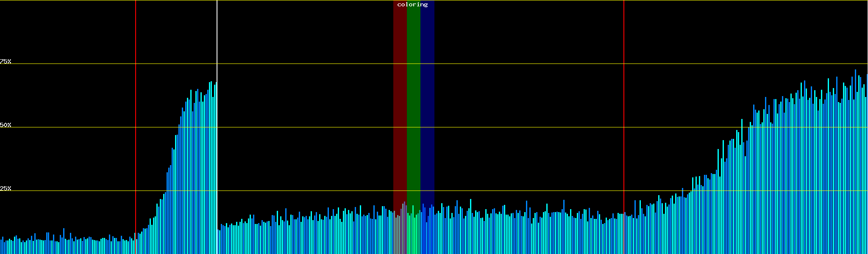Viewport: 868px width, 254px height.
Task: Click the 25% yellow horizontal gridline
Action: [x=509, y=190]
